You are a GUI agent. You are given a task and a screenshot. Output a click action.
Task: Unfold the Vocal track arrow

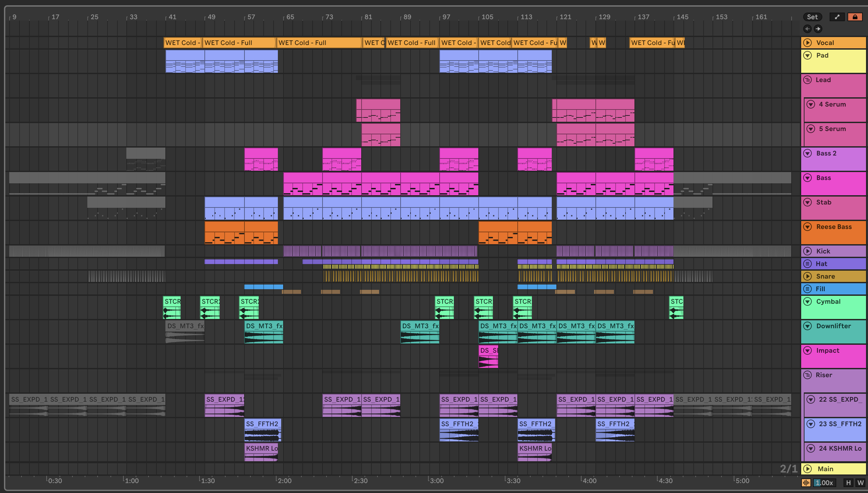pyautogui.click(x=808, y=43)
